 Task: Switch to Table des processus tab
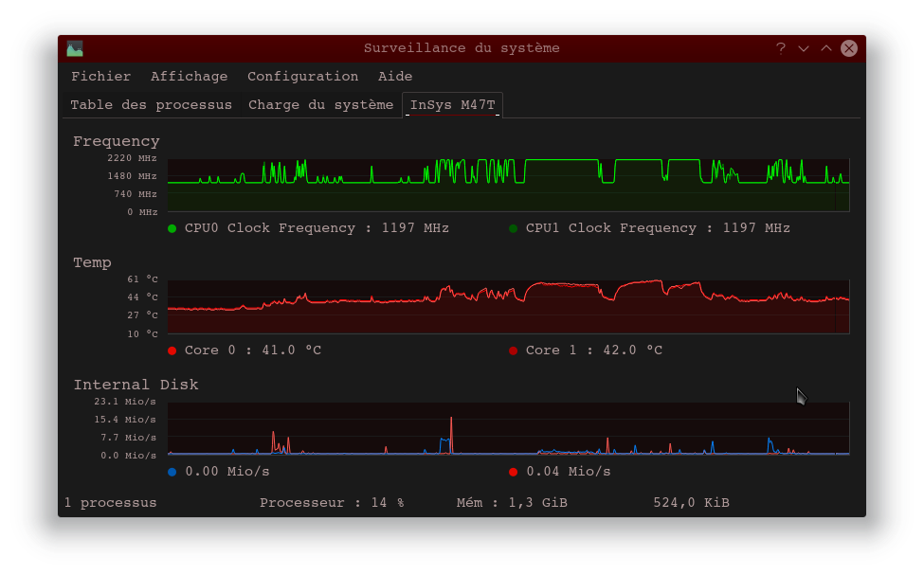click(152, 105)
